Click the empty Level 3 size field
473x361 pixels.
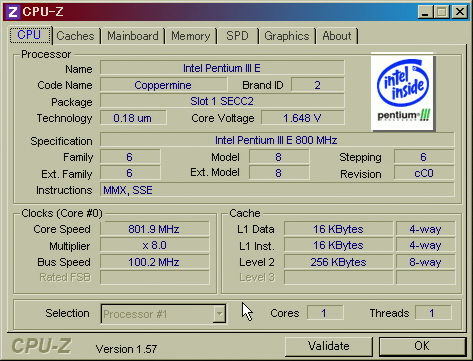338,277
